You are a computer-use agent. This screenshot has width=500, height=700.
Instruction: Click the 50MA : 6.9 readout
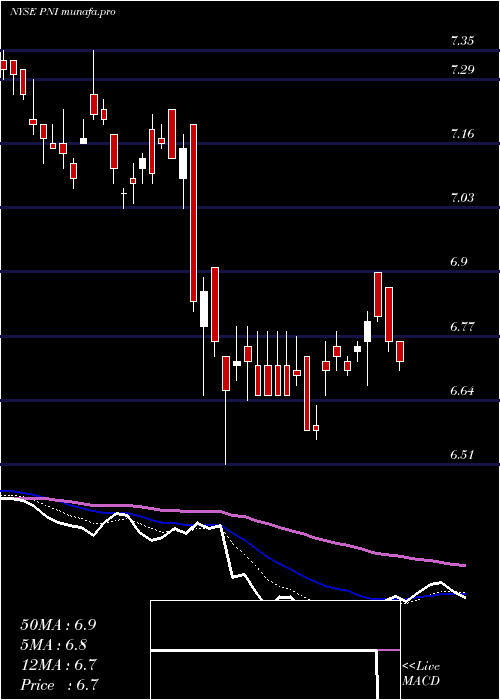click(x=58, y=625)
